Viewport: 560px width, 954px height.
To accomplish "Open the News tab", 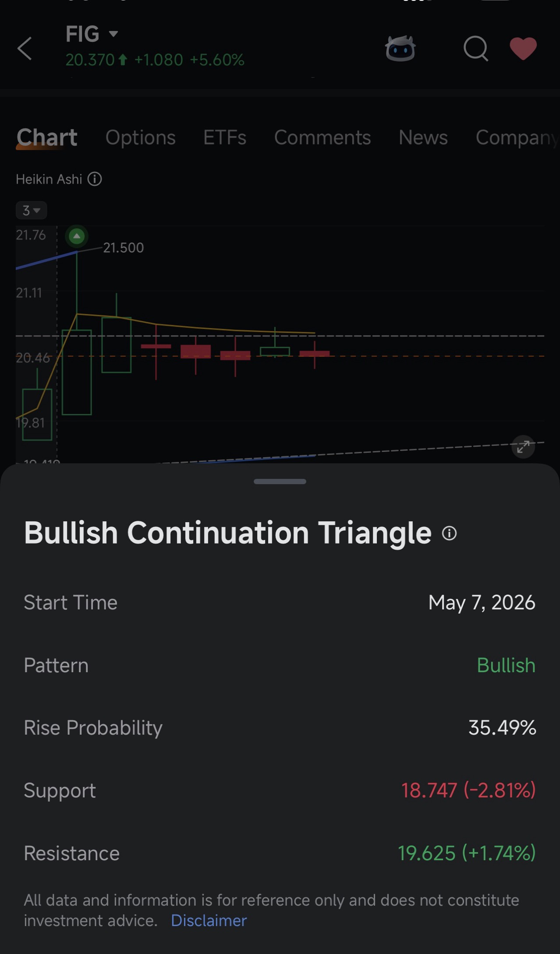I will click(x=423, y=138).
